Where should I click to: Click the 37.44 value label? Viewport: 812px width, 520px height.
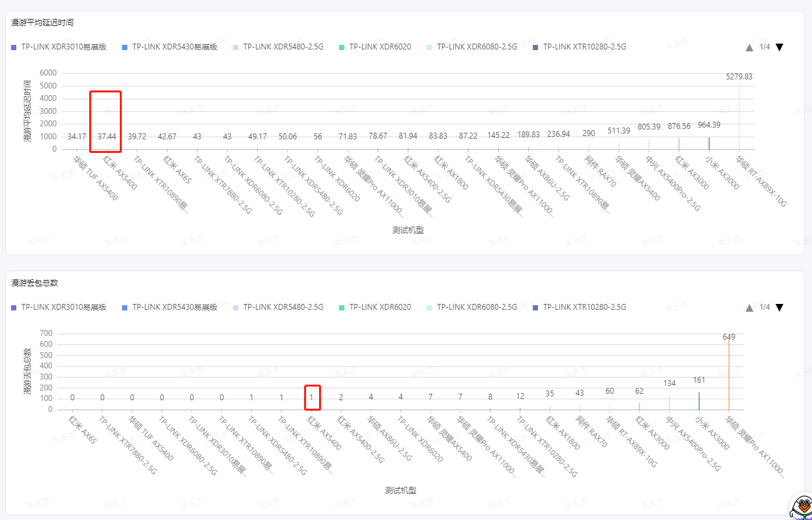point(107,136)
